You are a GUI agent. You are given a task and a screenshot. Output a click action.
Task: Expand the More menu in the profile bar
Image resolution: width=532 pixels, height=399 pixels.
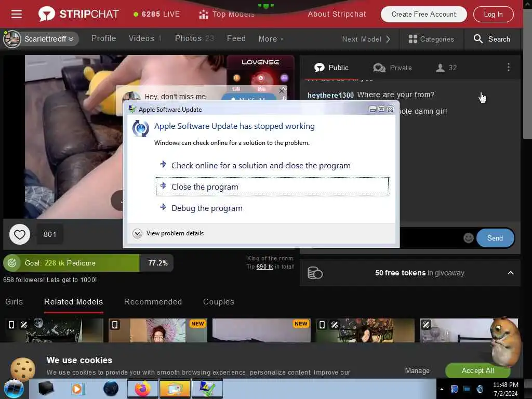point(271,39)
